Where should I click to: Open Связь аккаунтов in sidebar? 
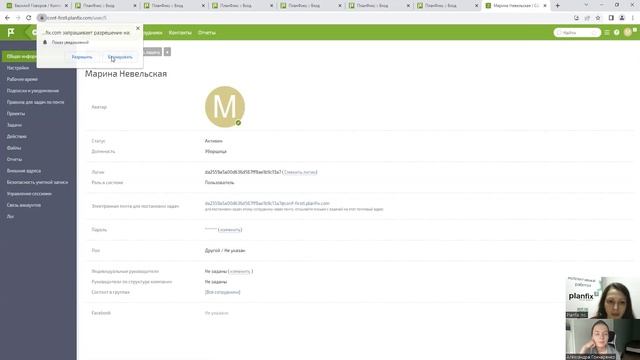24,205
